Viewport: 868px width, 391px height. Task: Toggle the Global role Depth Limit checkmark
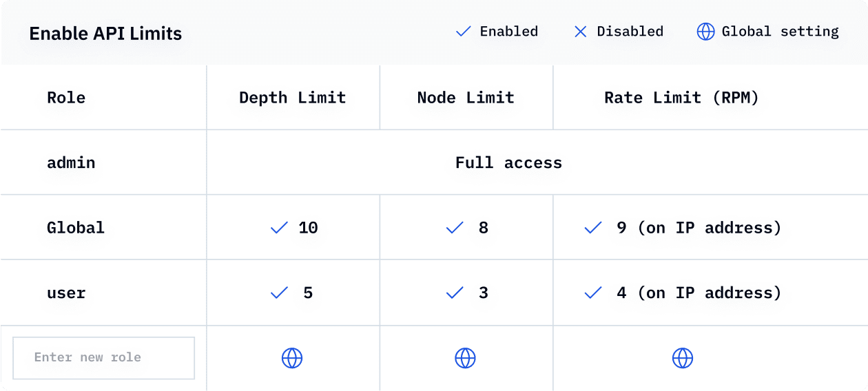pos(279,228)
